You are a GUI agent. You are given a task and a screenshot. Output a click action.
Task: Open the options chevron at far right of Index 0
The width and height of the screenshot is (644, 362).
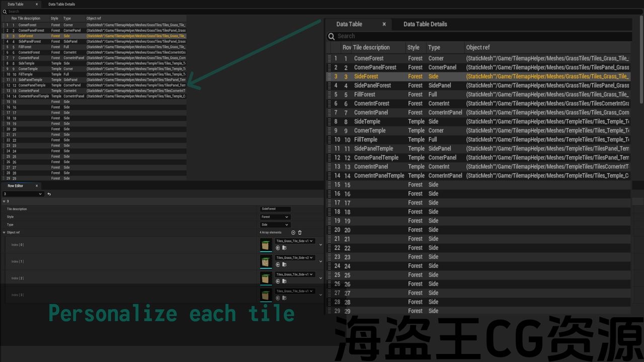pos(321,246)
